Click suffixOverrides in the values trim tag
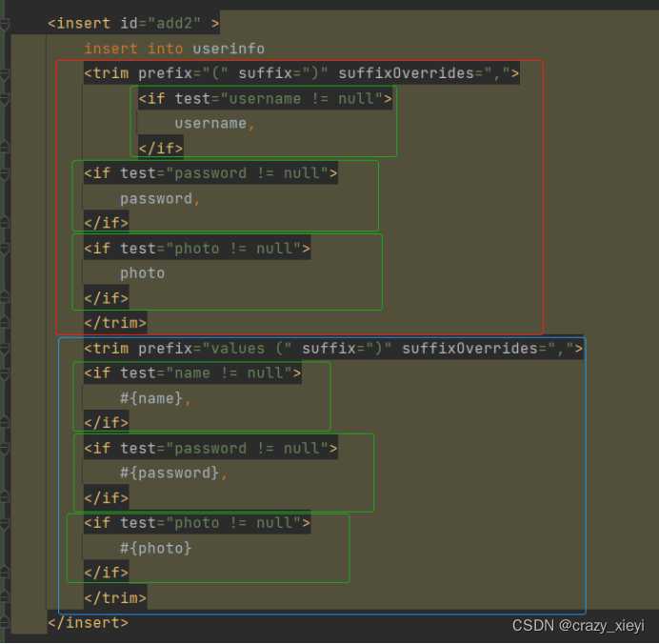 (x=469, y=348)
